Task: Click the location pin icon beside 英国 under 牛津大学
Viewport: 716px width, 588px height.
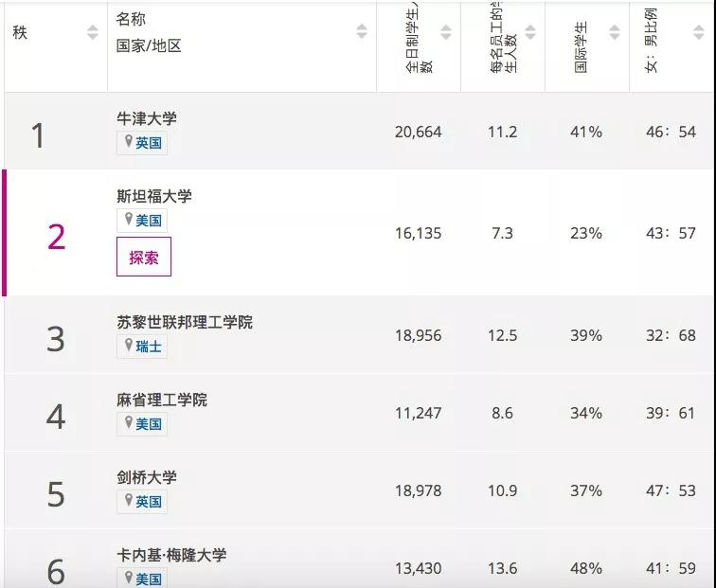Action: coord(129,142)
